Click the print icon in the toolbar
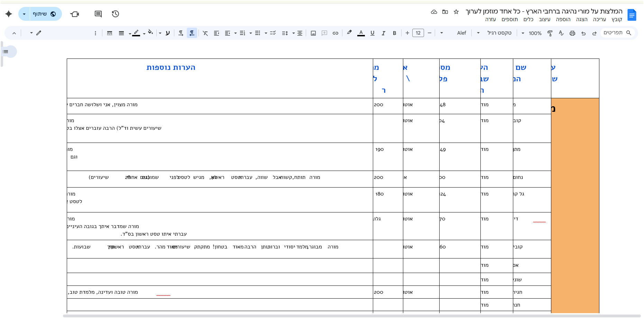The height and width of the screenshot is (318, 644). point(572,33)
